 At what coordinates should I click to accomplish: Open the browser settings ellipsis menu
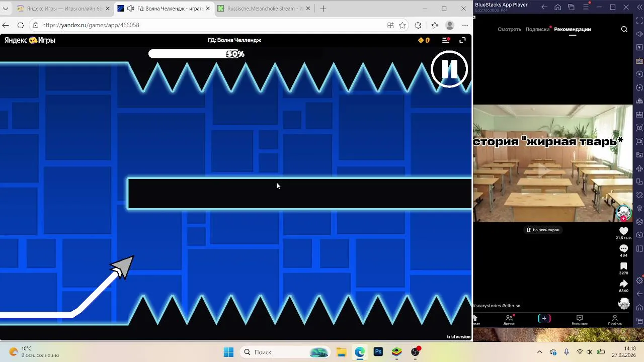coord(465,25)
